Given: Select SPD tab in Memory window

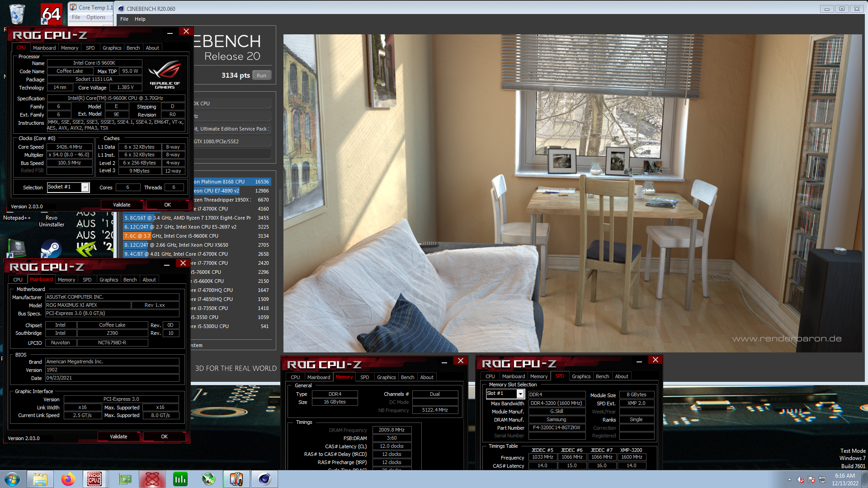Looking at the screenshot, I should 364,377.
